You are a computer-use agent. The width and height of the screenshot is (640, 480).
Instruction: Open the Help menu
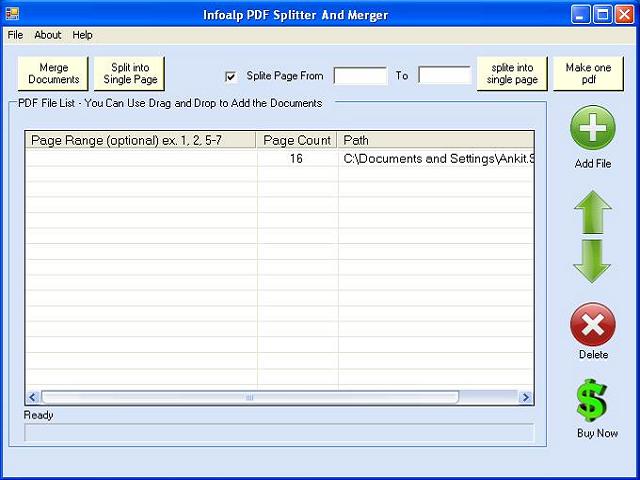click(x=82, y=35)
